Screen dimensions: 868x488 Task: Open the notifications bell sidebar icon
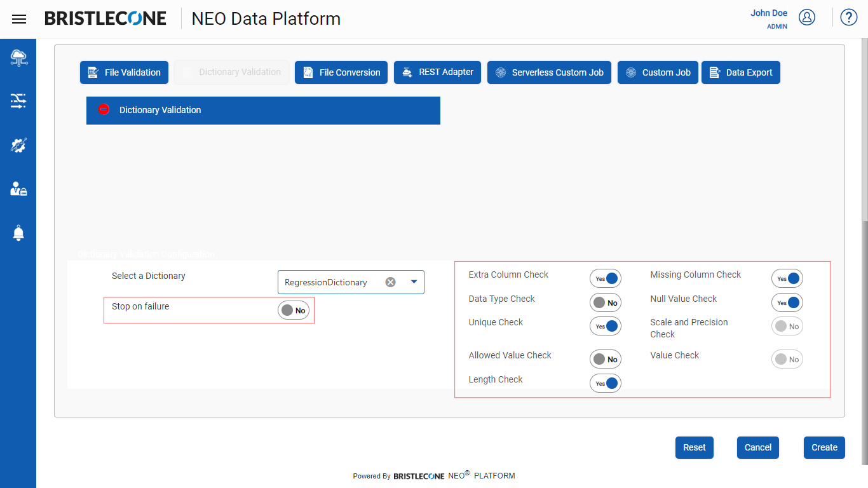tap(18, 233)
